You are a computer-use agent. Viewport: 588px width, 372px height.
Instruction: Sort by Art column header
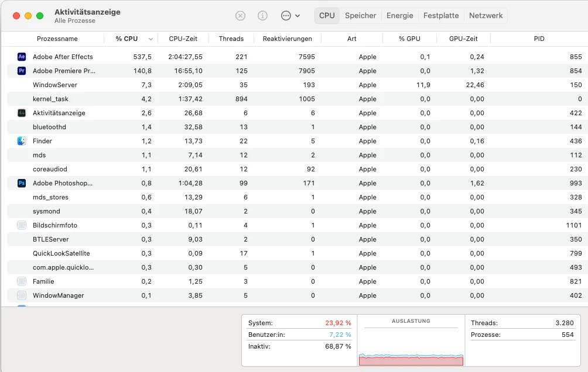tap(352, 39)
